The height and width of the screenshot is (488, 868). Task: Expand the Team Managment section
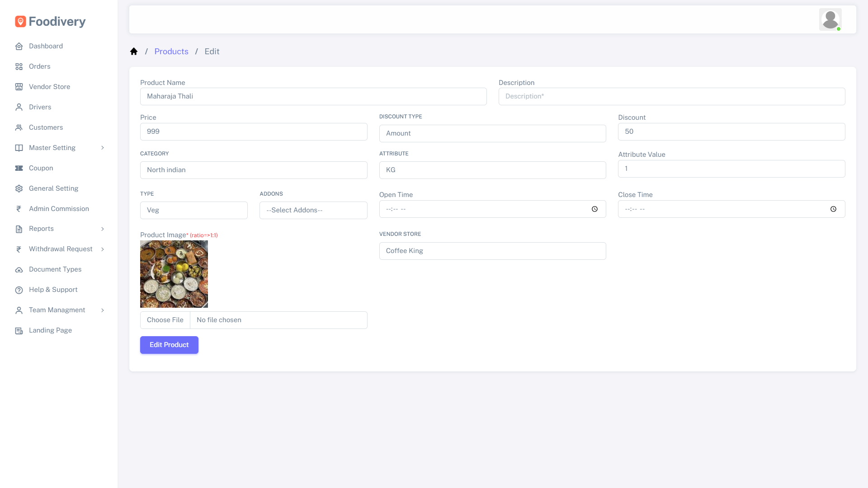click(x=57, y=310)
